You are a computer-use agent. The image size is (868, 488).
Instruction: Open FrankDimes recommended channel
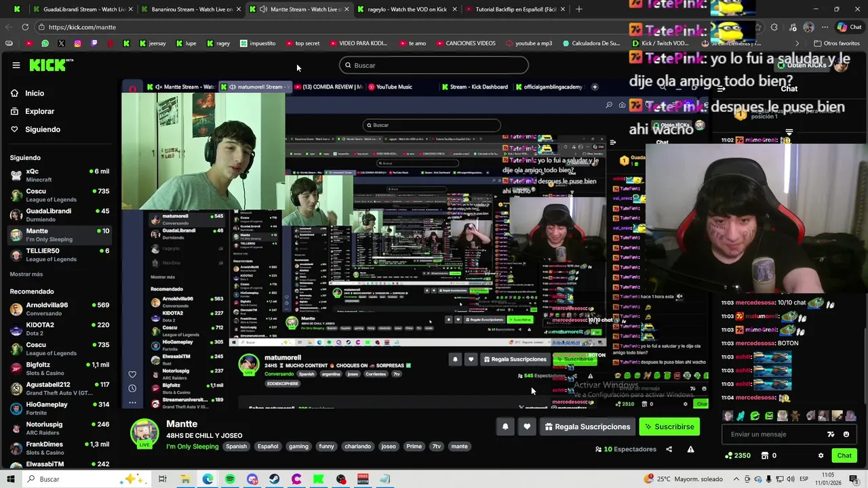click(59, 447)
